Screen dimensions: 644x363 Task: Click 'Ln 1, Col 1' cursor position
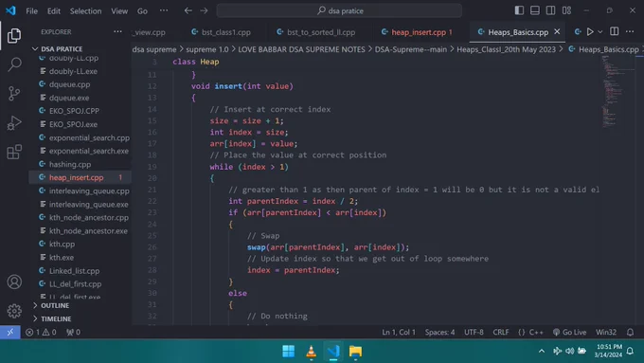click(399, 332)
